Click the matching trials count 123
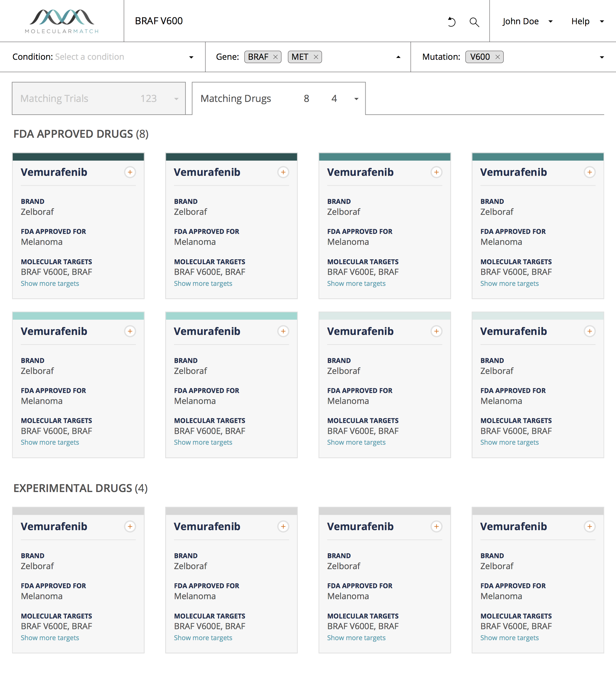This screenshot has width=616, height=678. tap(148, 98)
